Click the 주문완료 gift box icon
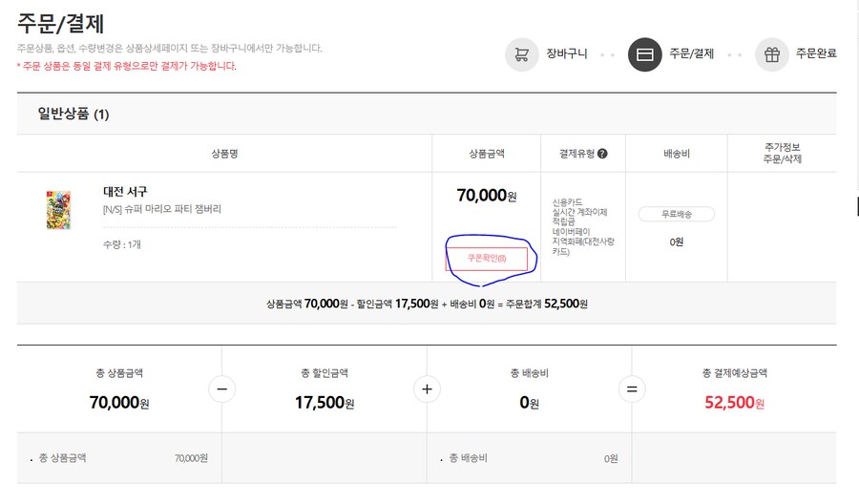 coord(771,54)
